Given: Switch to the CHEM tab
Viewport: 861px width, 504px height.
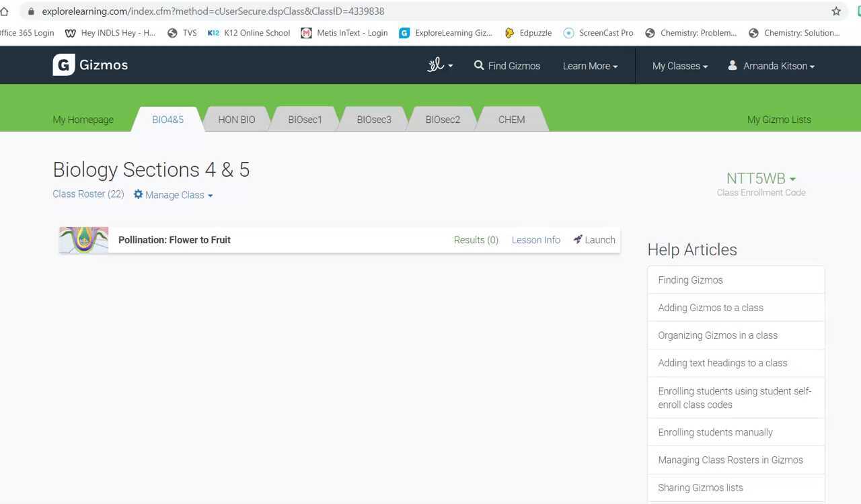Looking at the screenshot, I should [512, 120].
